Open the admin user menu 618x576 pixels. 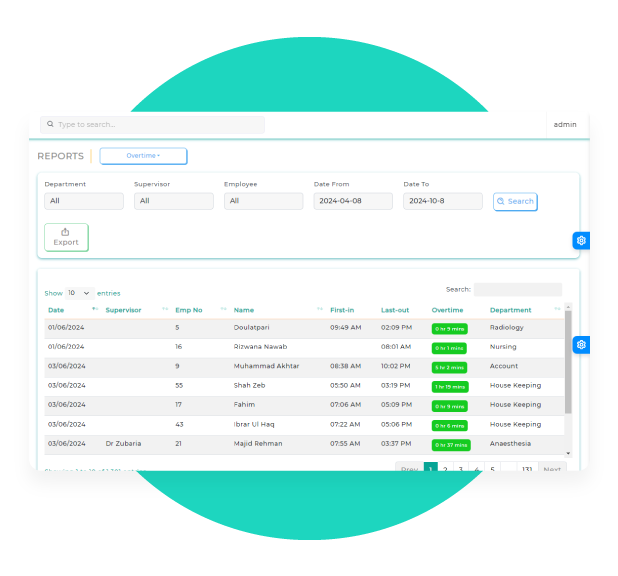point(564,125)
